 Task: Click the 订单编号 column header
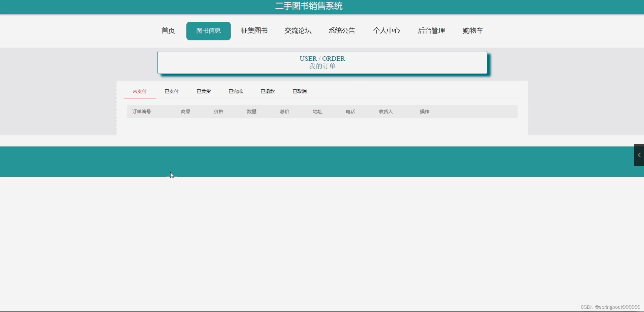pyautogui.click(x=141, y=111)
